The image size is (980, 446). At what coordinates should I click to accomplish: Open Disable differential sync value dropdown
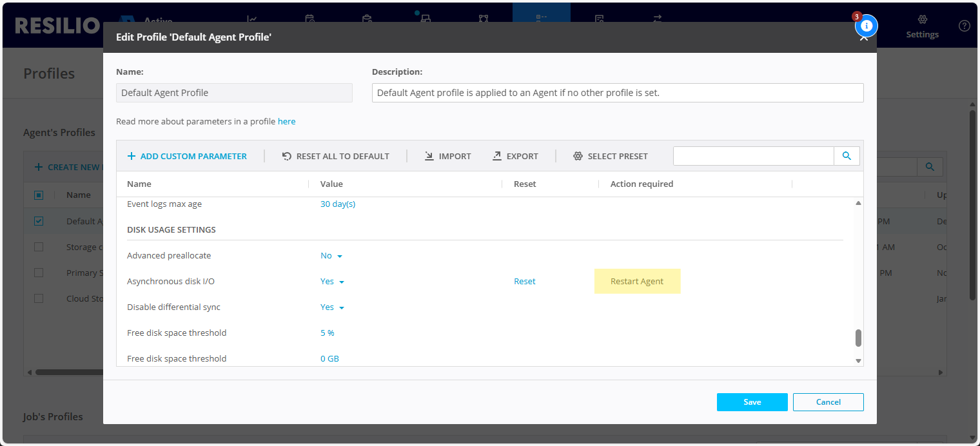pos(333,307)
